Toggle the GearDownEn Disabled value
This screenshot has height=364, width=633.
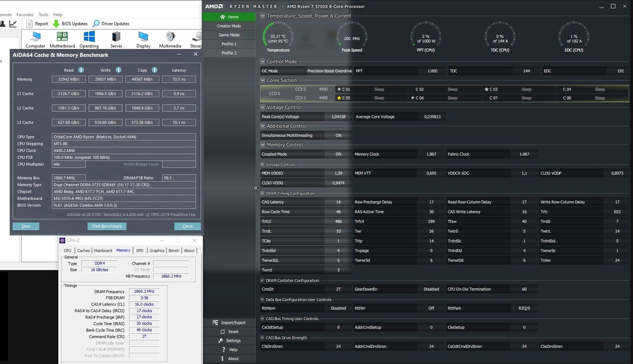pyautogui.click(x=431, y=289)
